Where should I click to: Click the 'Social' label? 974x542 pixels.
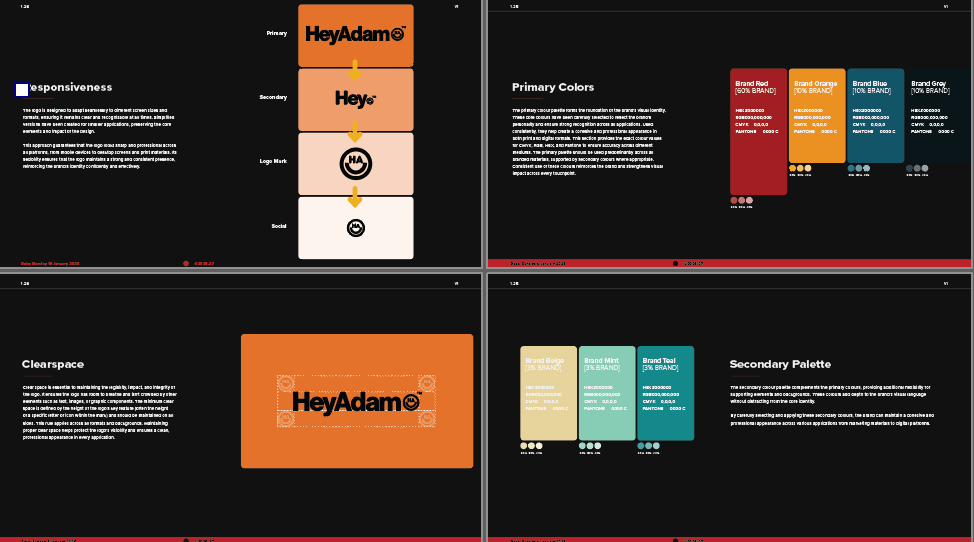click(279, 226)
